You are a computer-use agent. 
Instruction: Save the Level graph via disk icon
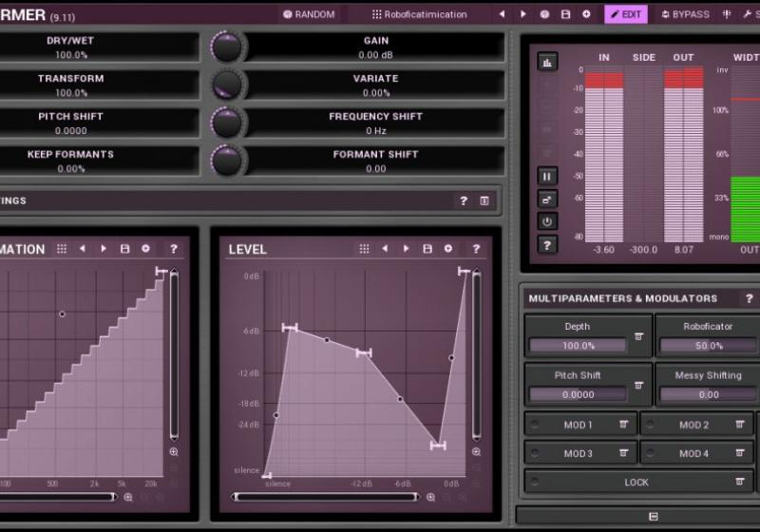pyautogui.click(x=427, y=249)
